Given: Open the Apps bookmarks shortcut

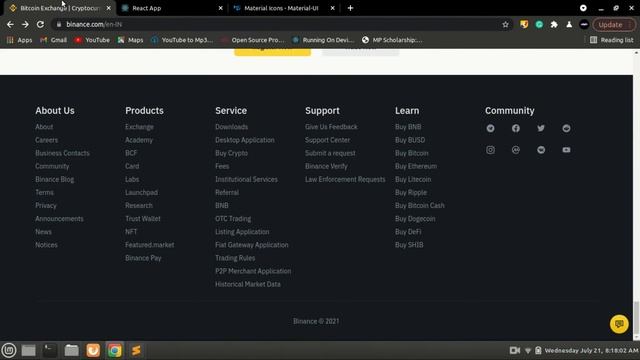Looking at the screenshot, I should point(19,40).
